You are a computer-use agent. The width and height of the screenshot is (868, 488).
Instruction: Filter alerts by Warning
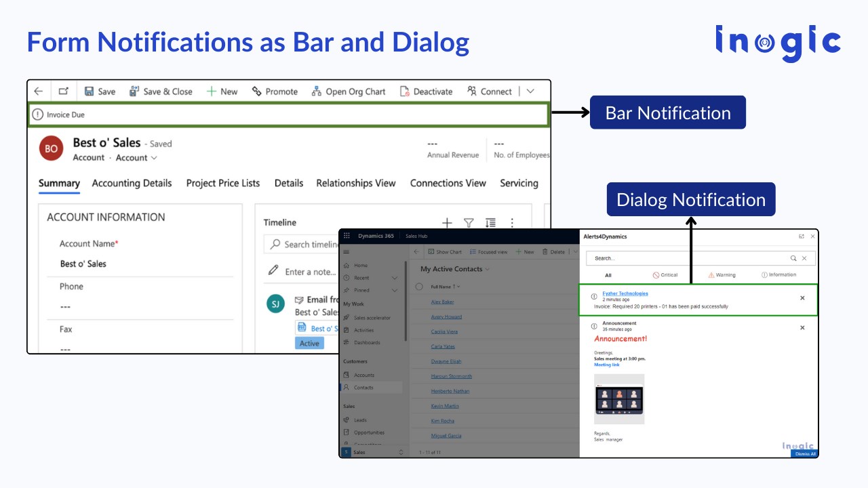[x=722, y=275]
